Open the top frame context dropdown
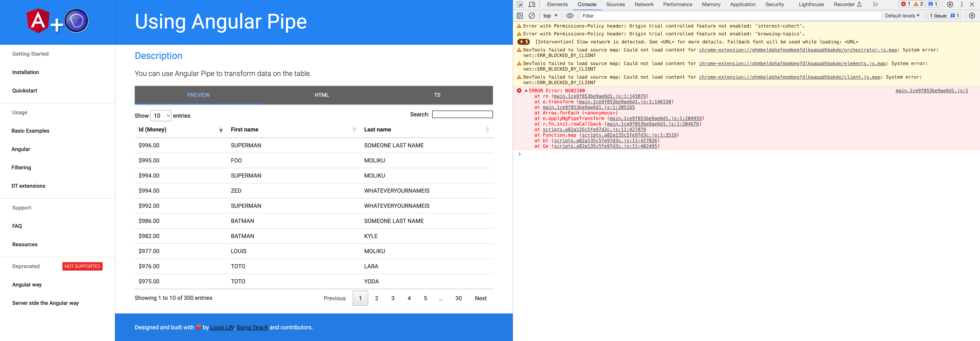The height and width of the screenshot is (341, 980). [550, 15]
